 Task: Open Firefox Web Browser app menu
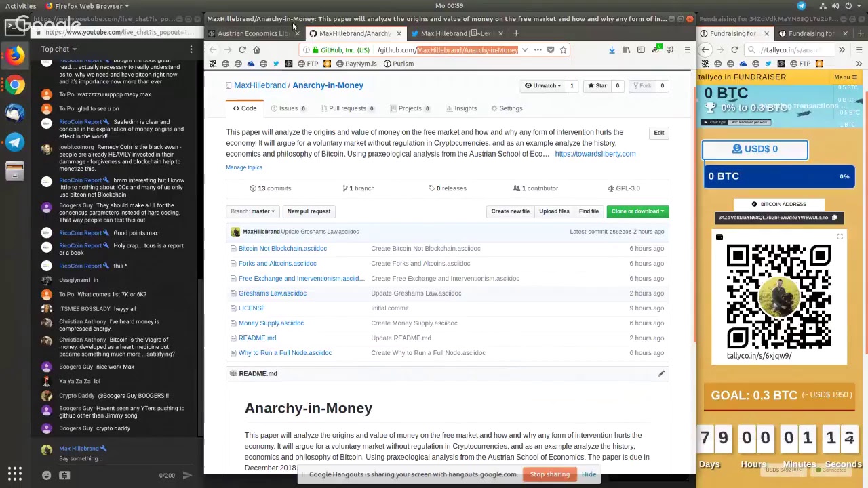(88, 6)
